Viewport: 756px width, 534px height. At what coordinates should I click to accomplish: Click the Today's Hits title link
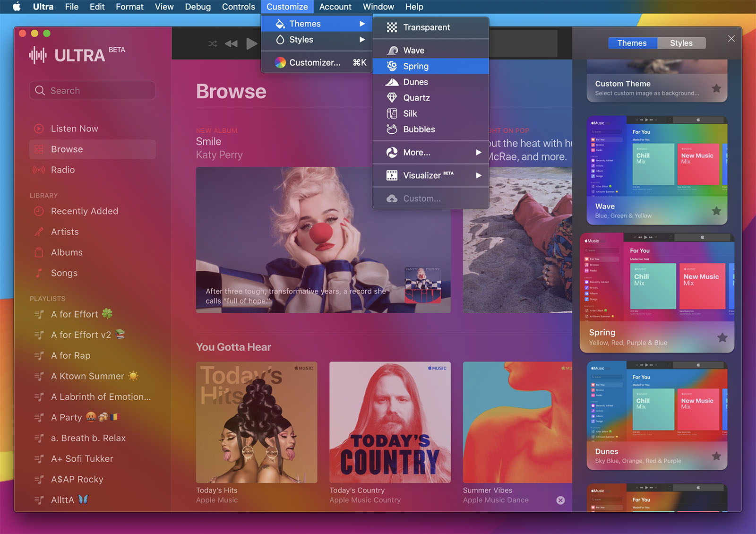(217, 491)
